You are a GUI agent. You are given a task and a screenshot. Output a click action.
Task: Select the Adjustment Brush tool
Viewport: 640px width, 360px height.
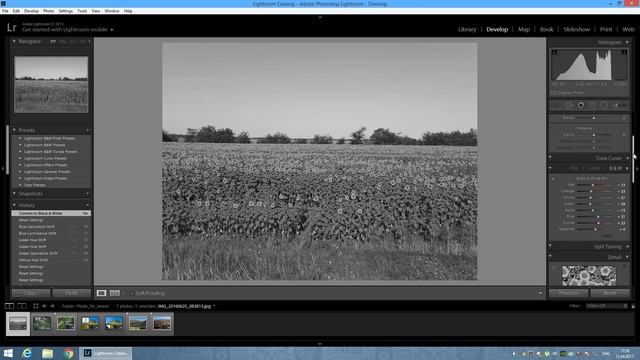pyautogui.click(x=620, y=105)
